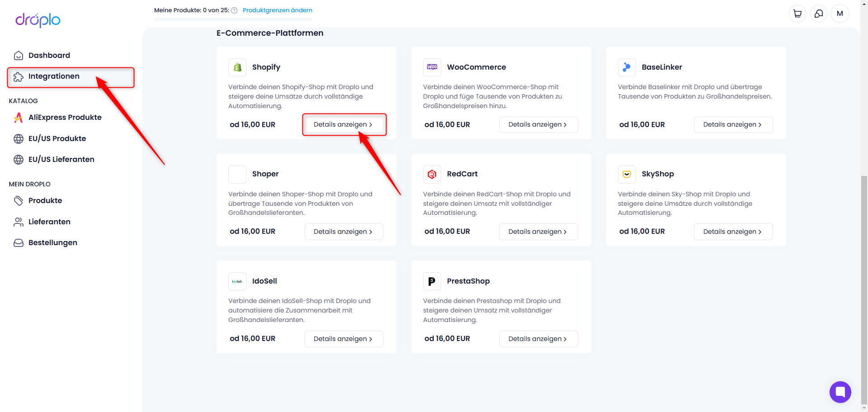Show BaseLinker details
This screenshot has width=868, height=412.
pos(733,124)
